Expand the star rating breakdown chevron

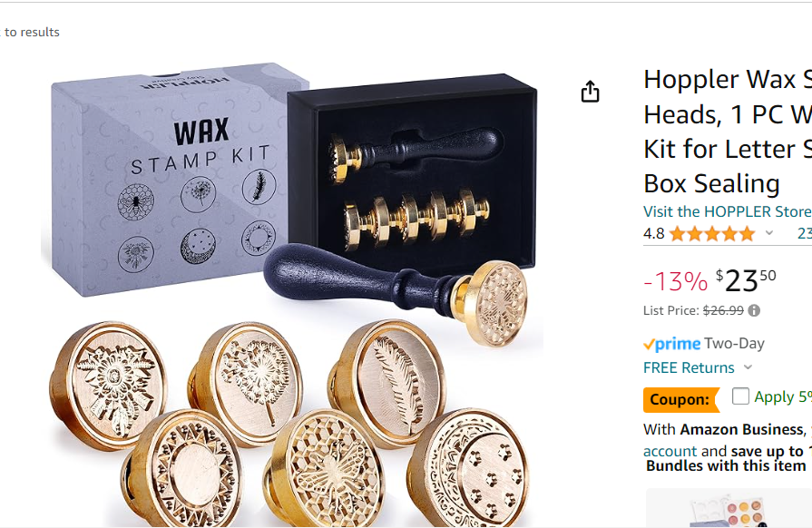pyautogui.click(x=769, y=233)
